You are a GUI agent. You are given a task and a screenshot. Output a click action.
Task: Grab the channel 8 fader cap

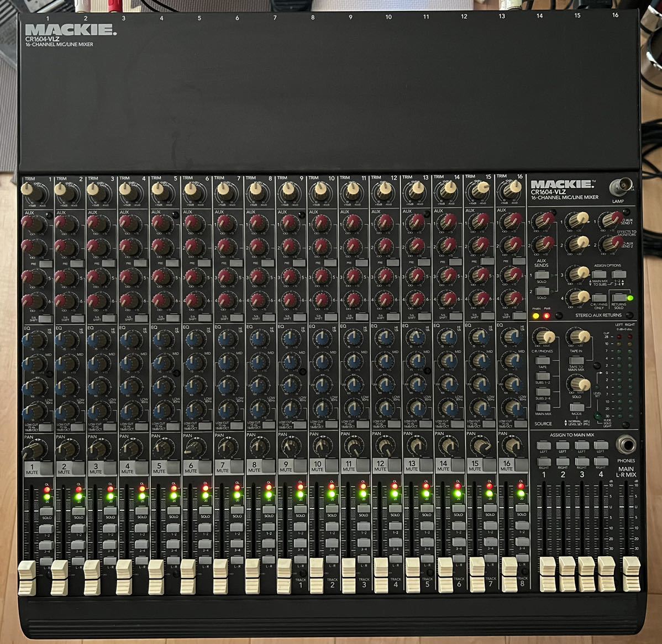253,576
